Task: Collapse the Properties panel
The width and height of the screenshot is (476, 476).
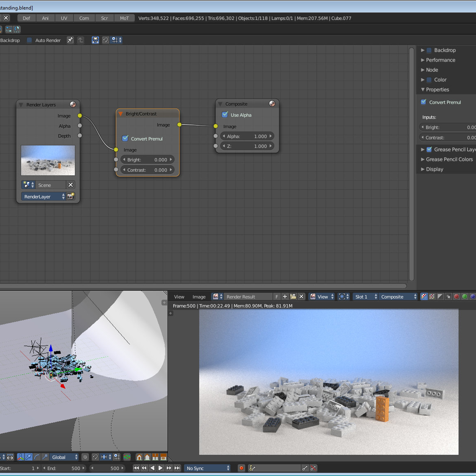Action: (x=423, y=89)
